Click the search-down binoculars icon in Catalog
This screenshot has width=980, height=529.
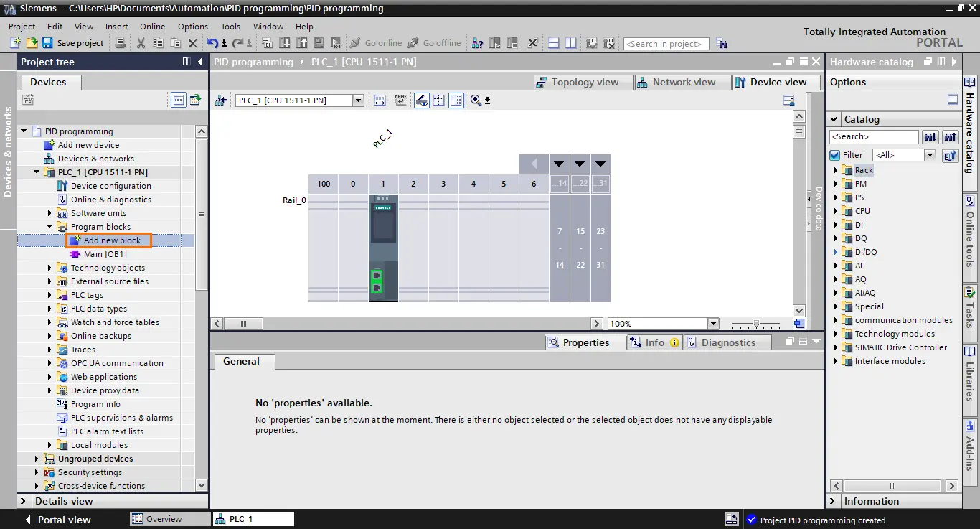(x=930, y=136)
